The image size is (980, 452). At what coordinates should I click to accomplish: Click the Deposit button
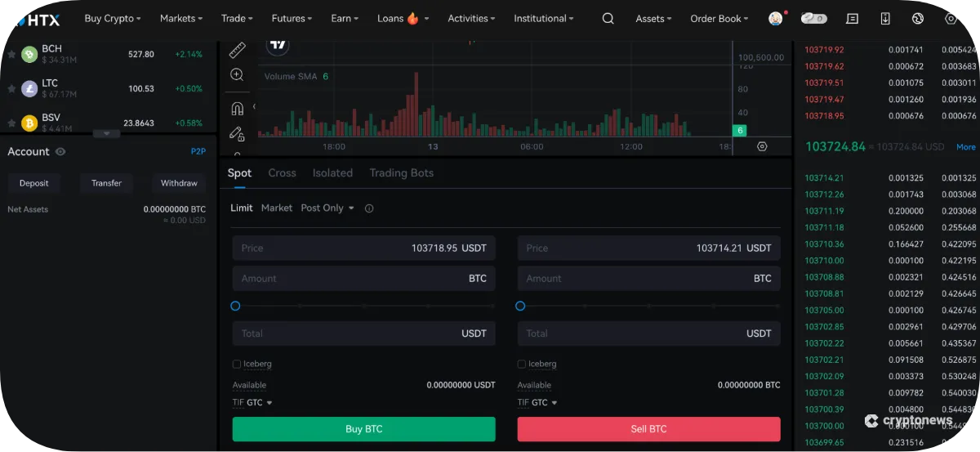[x=34, y=183]
